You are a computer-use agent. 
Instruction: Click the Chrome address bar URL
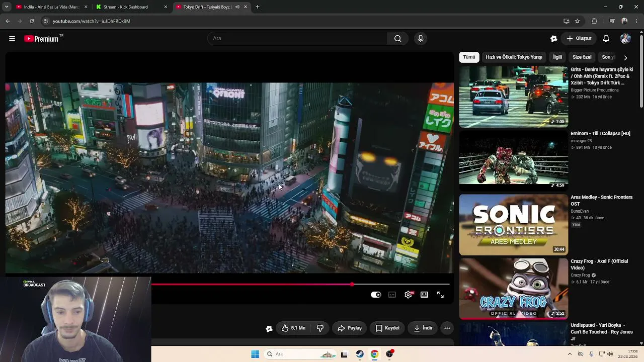pyautogui.click(x=92, y=21)
